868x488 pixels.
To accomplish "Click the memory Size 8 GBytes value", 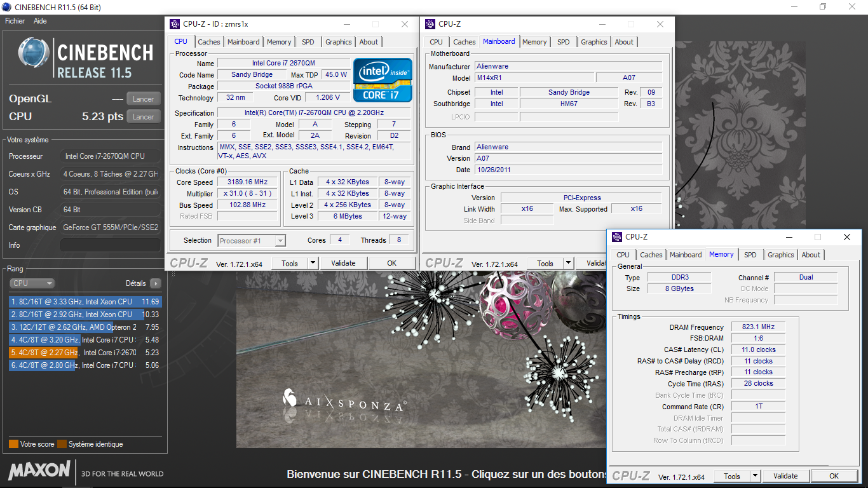I will pos(679,289).
